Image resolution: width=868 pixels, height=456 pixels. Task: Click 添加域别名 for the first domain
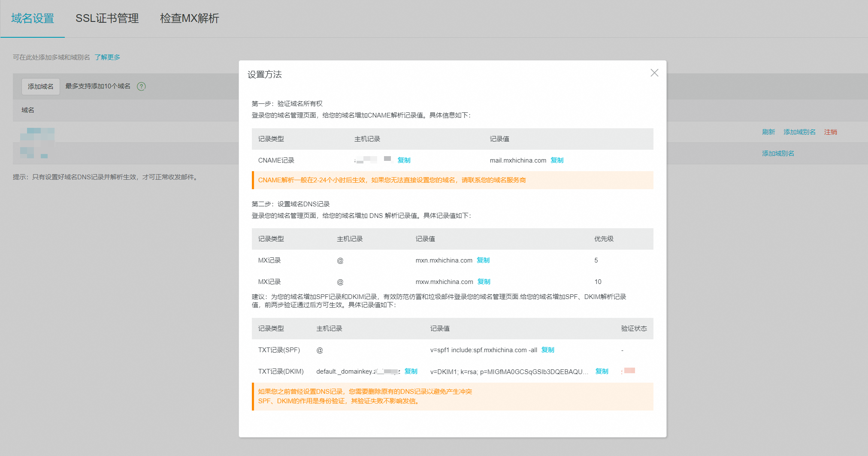point(799,132)
